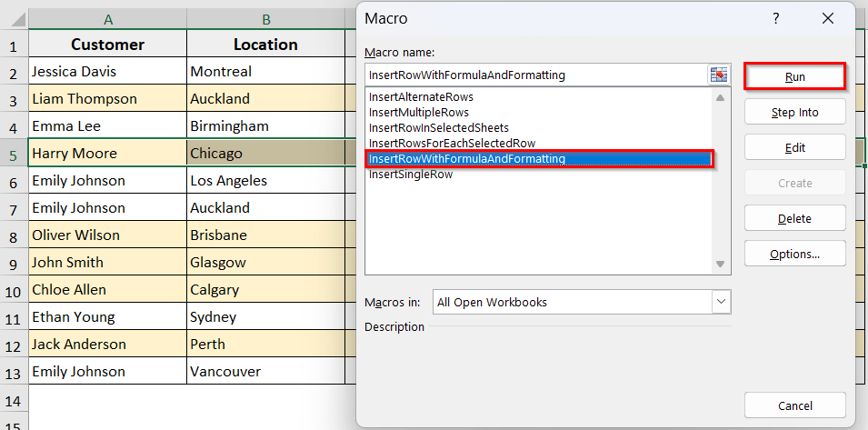Click the Macro name input field
868x430 pixels.
[x=536, y=75]
